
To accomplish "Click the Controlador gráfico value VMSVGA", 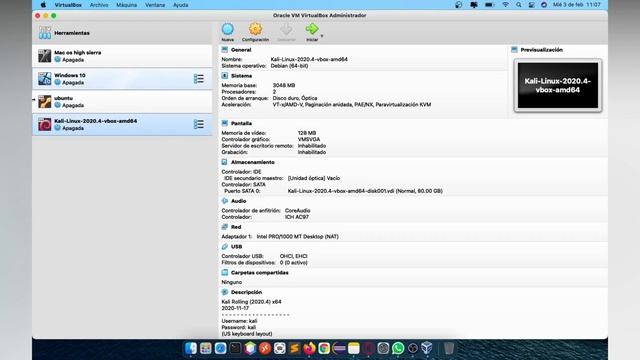I will click(x=309, y=139).
